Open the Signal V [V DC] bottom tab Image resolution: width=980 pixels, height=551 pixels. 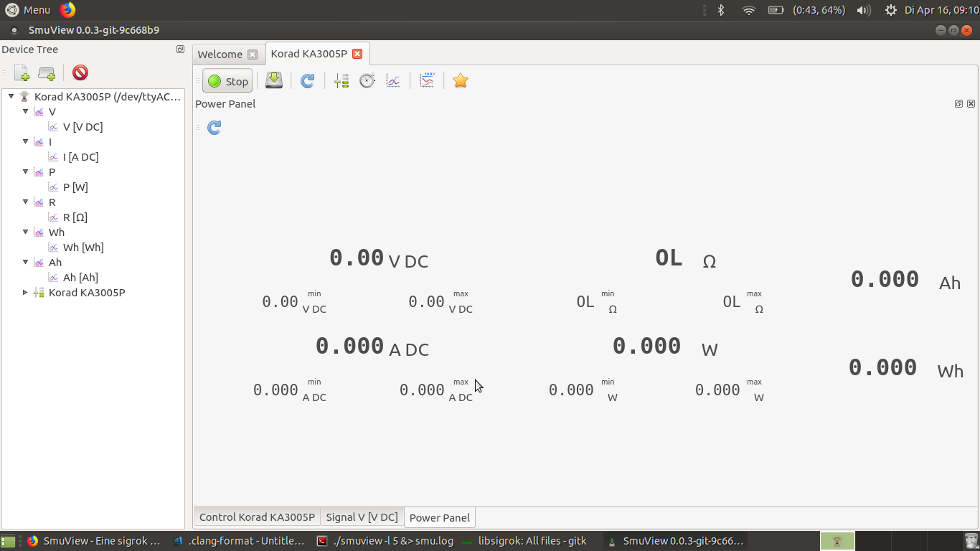tap(362, 517)
